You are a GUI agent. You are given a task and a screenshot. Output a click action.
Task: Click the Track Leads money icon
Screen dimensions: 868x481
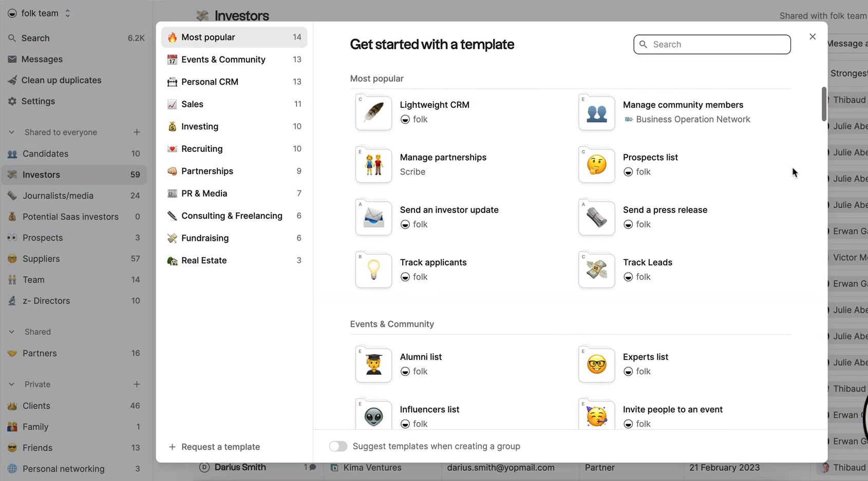[x=596, y=271]
